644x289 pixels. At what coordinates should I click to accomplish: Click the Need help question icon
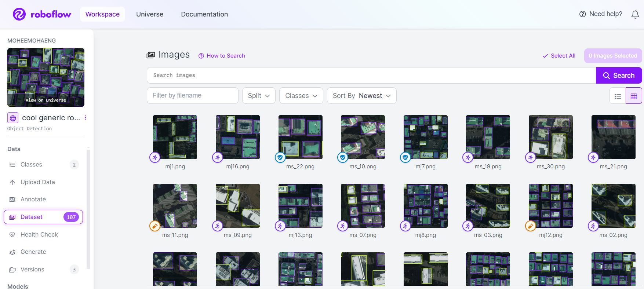coord(582,14)
